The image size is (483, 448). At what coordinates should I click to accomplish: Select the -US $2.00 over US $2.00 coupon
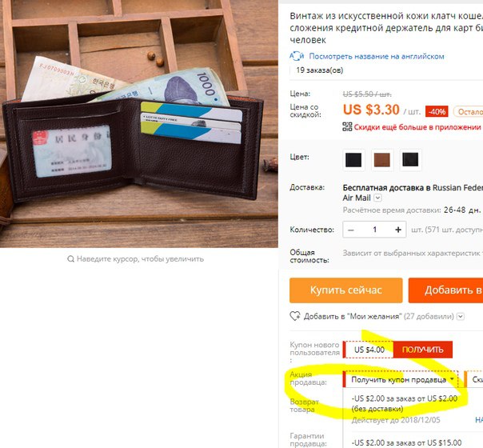[404, 403]
